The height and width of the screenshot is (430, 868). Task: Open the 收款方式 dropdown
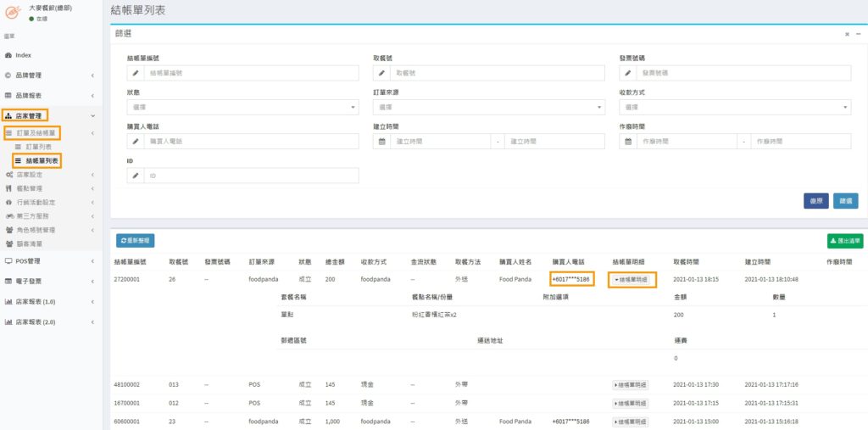pos(735,108)
